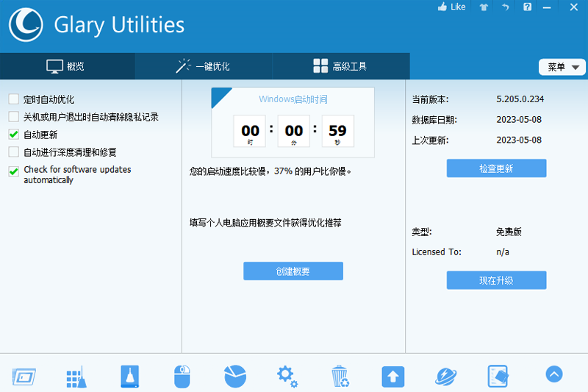Tick 自动进行深度清理和修复 checkbox
This screenshot has width=588, height=392.
(x=14, y=152)
